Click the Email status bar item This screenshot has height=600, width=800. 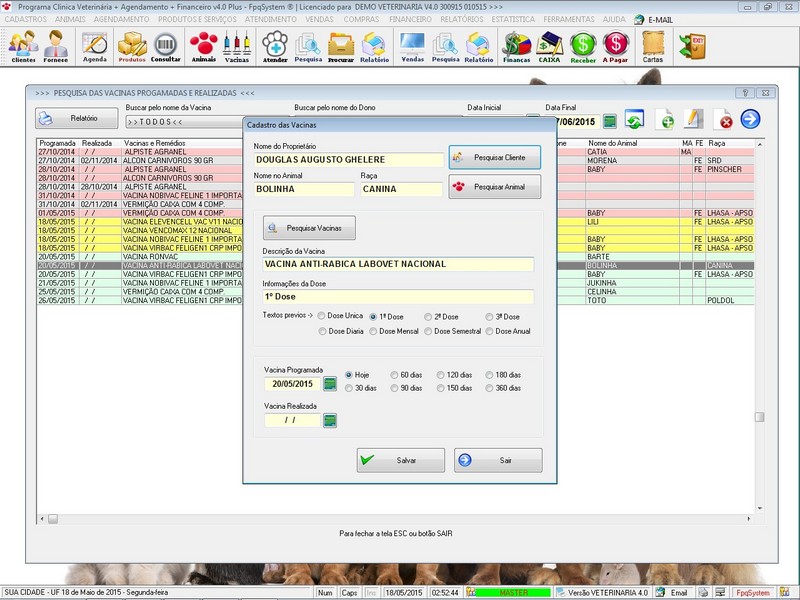674,593
